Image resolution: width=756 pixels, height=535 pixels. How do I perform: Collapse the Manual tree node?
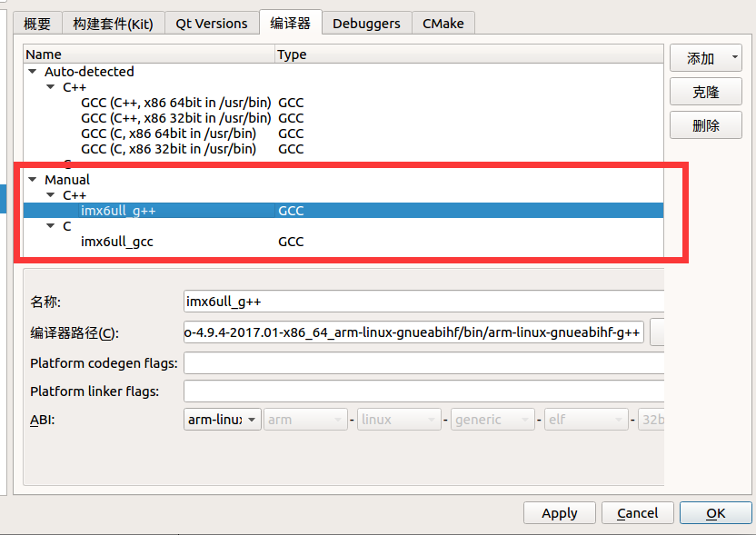[33, 179]
